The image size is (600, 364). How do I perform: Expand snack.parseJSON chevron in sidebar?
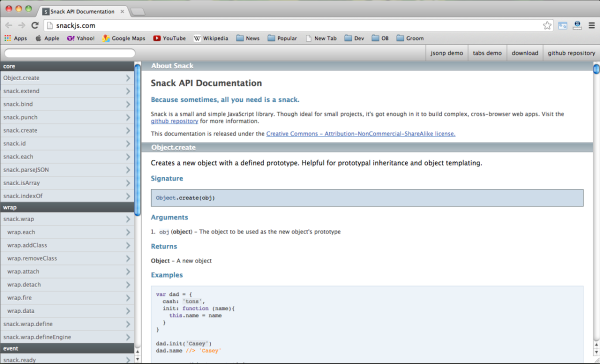coord(128,170)
